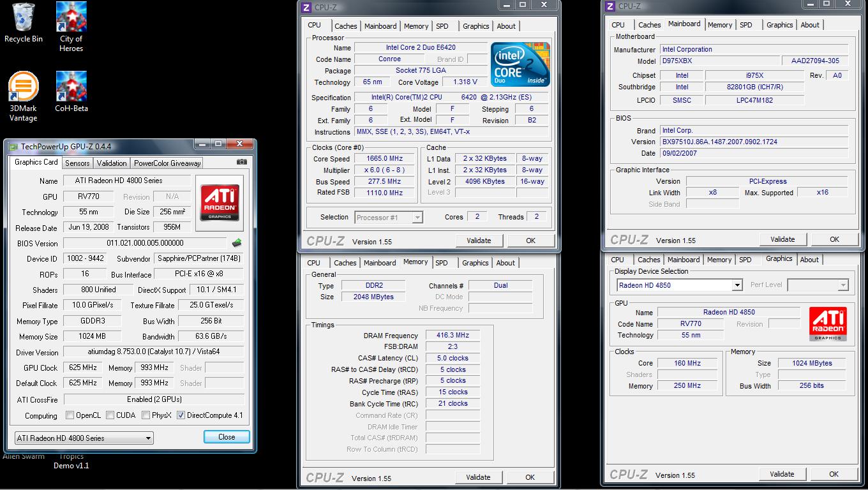Click Validate in CPU window

pos(479,241)
